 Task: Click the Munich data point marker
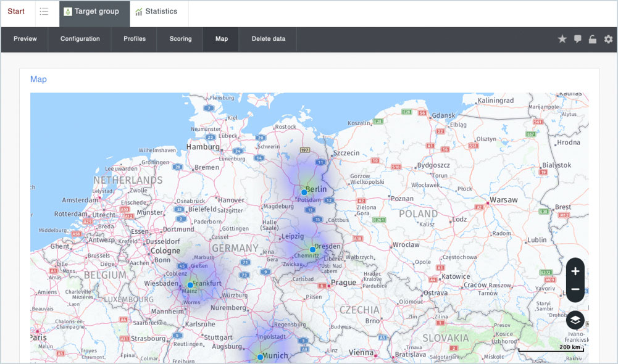(260, 357)
